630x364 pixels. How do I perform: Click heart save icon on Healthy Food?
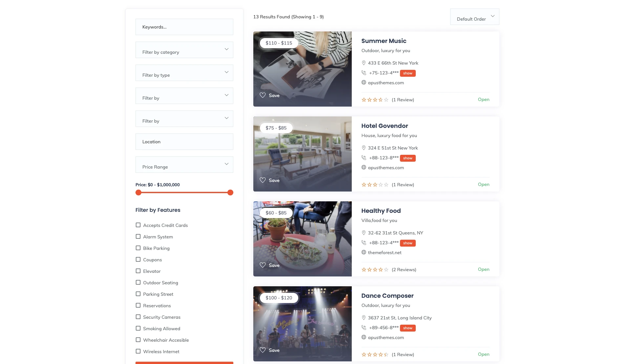coord(262,265)
